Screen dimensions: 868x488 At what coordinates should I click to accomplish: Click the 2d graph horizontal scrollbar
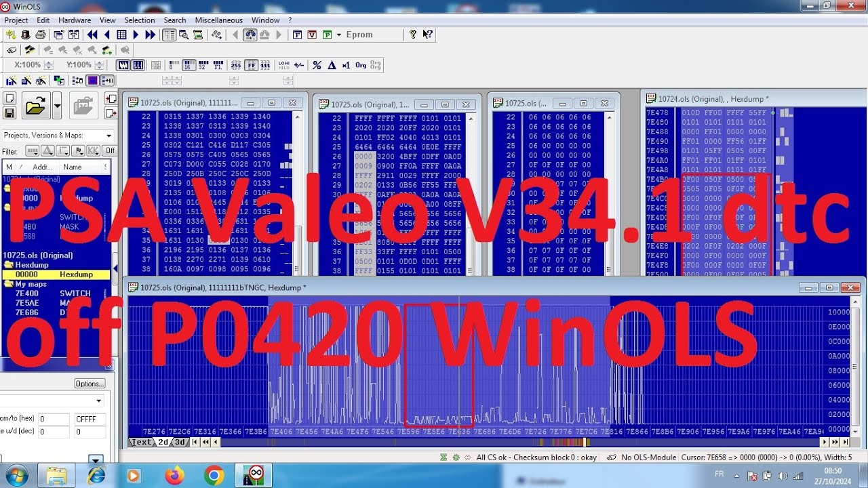(520, 442)
